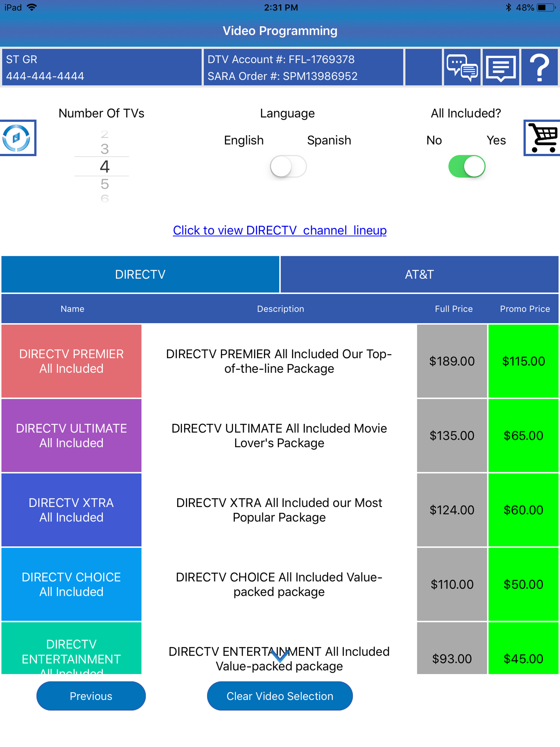This screenshot has height=747, width=560.
Task: Tap the English language label
Action: 244,140
